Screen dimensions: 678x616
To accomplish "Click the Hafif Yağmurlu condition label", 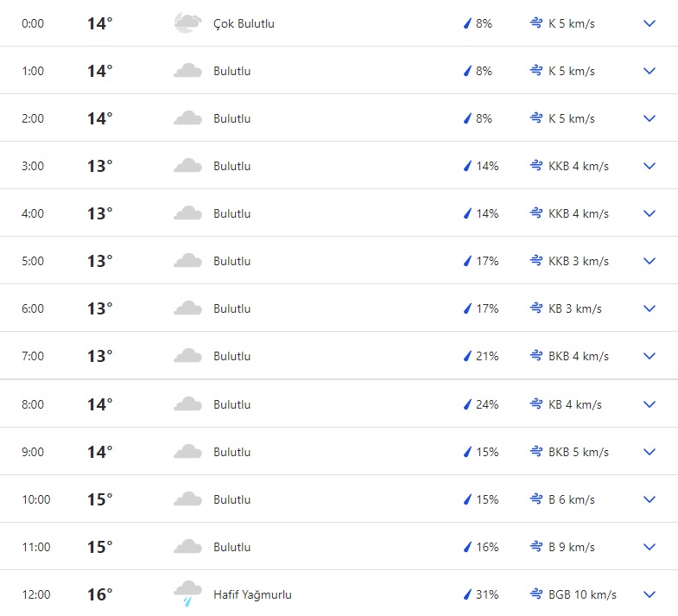I will 252,594.
